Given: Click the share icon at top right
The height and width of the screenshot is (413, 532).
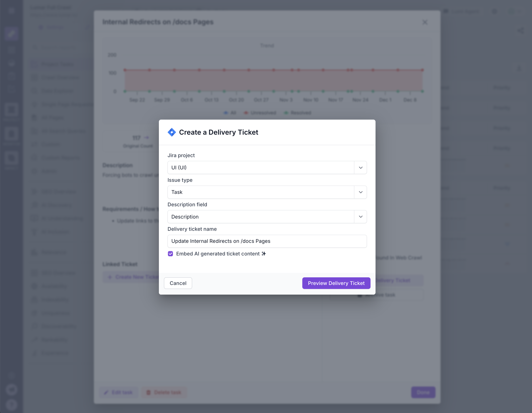Looking at the screenshot, I should point(520,31).
